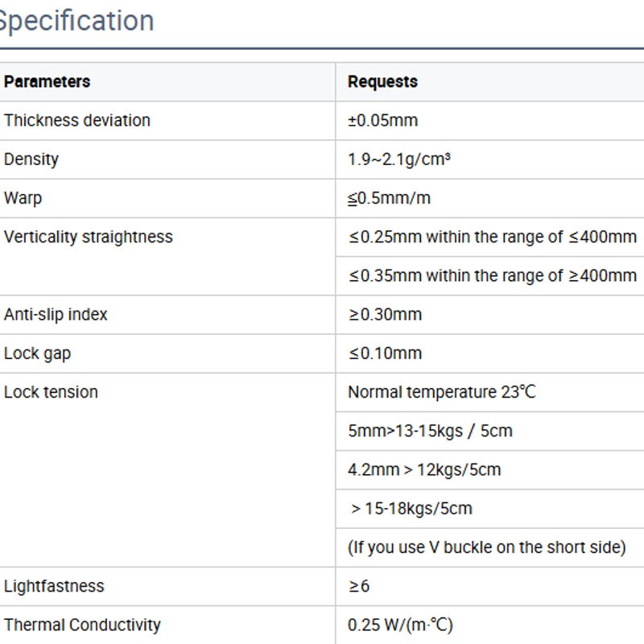Select the Warp parameter cell
The image size is (644, 644).
(x=167, y=198)
